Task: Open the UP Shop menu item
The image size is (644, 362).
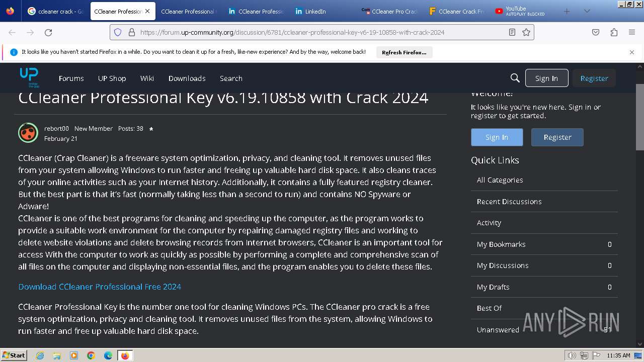Action: (x=112, y=78)
